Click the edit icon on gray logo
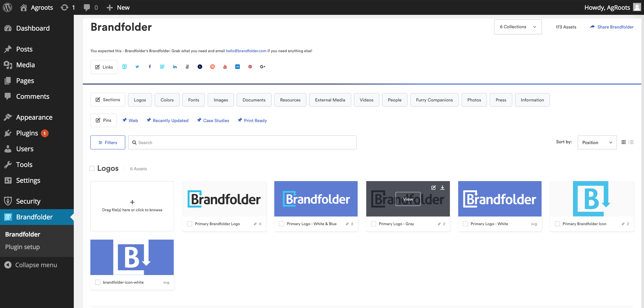Viewport: 644px width, 308px height. point(433,188)
